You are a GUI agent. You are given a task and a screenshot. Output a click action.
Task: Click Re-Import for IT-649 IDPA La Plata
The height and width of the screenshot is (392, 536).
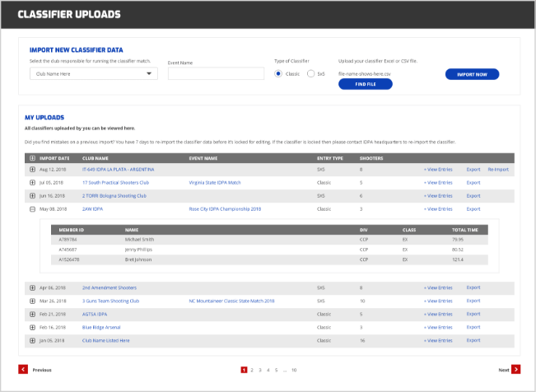point(498,169)
